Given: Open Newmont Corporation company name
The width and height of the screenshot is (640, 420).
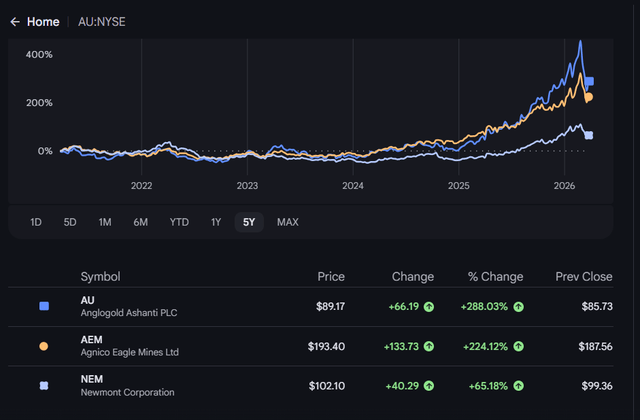Looking at the screenshot, I should pyautogui.click(x=127, y=392).
